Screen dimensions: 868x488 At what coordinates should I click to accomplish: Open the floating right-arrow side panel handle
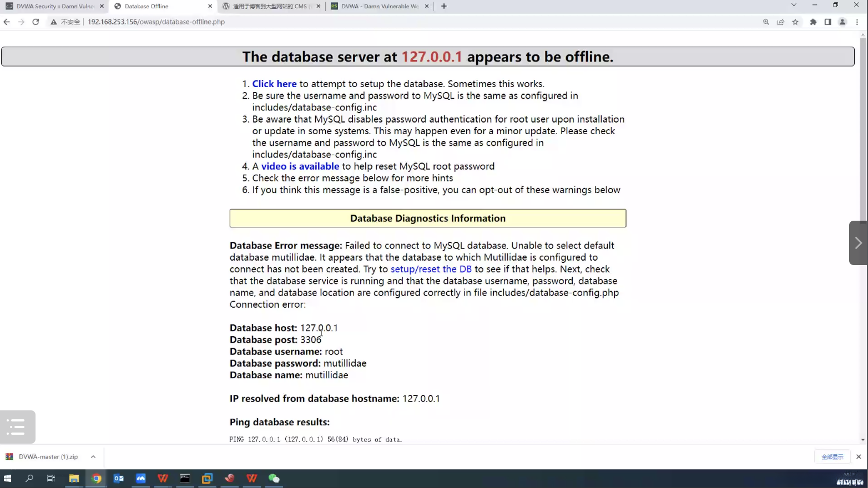point(858,243)
